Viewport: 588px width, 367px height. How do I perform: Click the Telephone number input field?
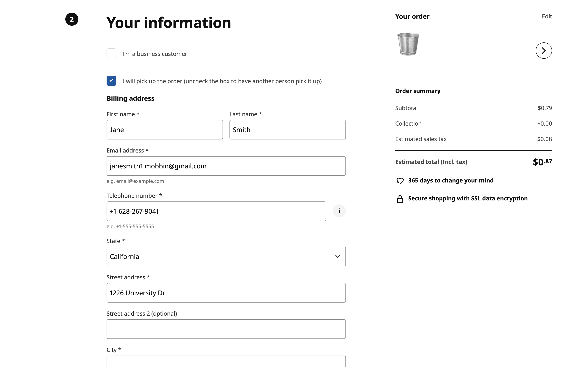[216, 211]
